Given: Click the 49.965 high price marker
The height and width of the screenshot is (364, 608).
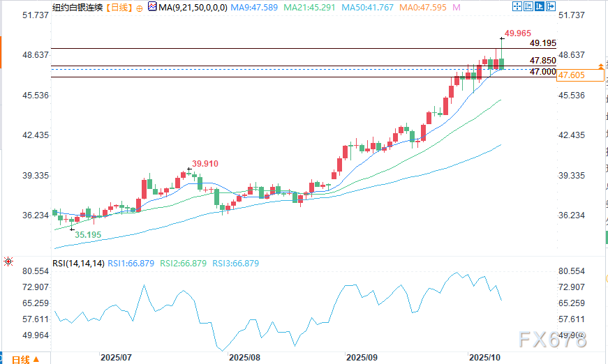Looking at the screenshot, I should pyautogui.click(x=519, y=32).
